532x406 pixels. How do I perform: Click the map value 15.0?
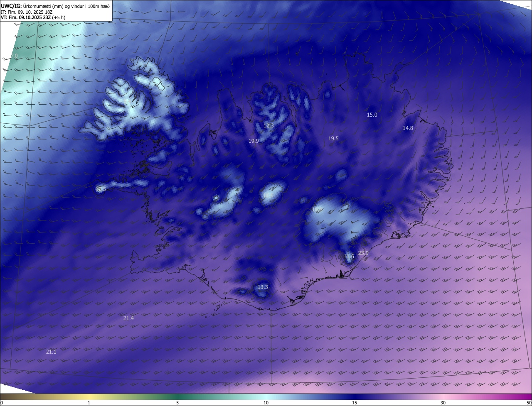click(x=372, y=115)
